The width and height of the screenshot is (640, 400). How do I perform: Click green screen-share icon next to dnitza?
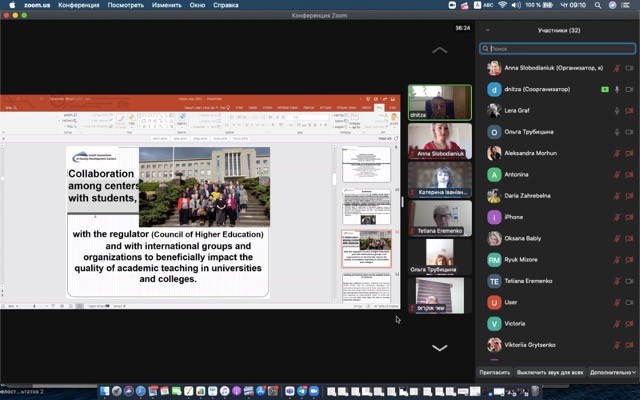[x=604, y=89]
